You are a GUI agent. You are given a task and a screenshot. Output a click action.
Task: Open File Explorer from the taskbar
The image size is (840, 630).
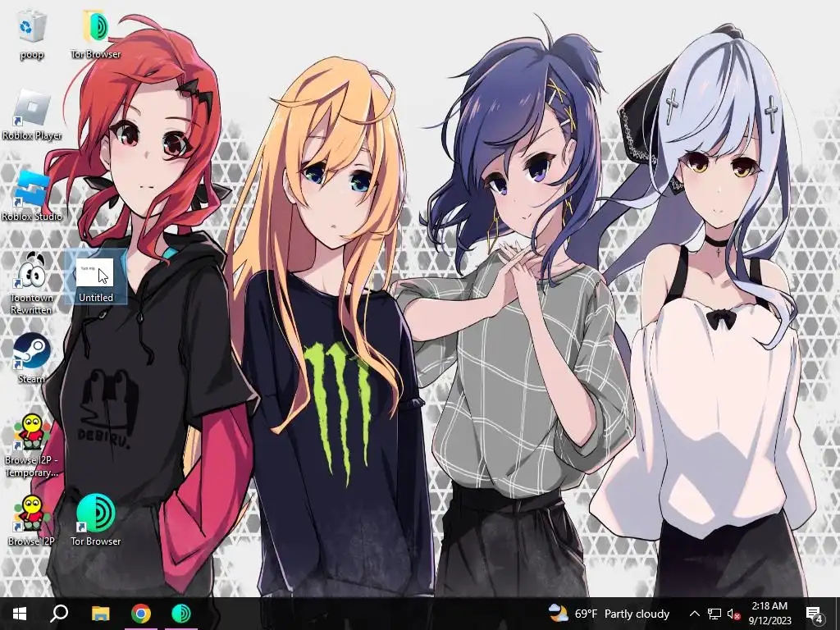[100, 614]
